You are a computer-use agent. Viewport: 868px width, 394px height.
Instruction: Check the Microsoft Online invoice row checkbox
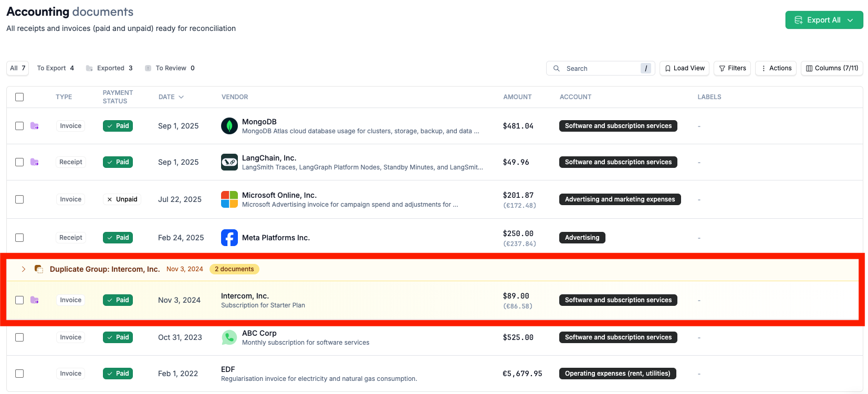(x=19, y=199)
